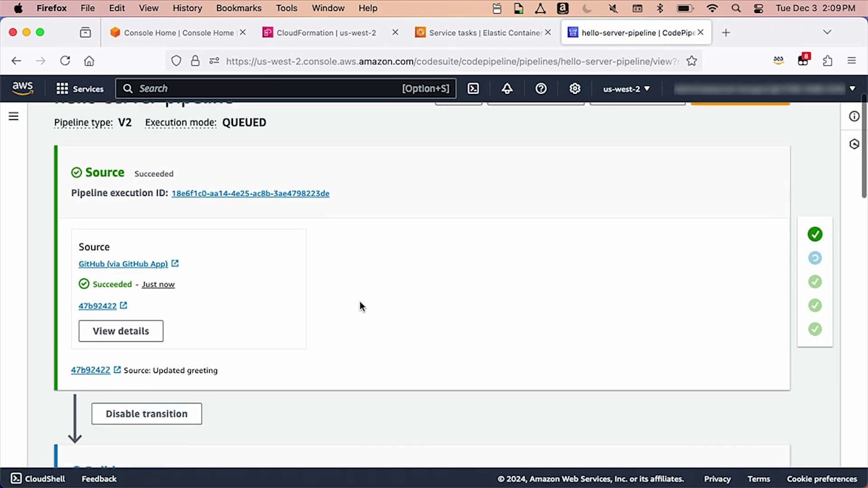
Task: Show the tracking protection shield icon
Action: pos(176,61)
